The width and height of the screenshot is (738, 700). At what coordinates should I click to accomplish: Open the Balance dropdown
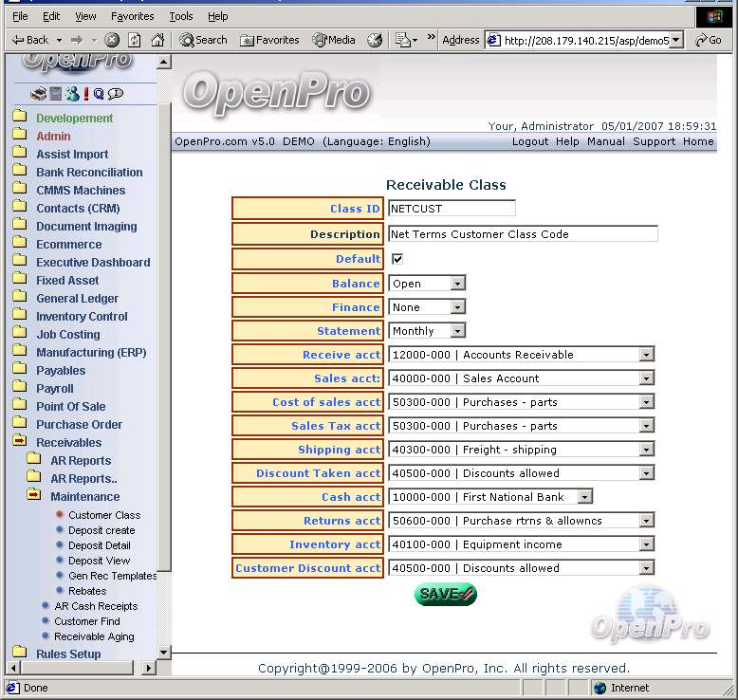458,284
